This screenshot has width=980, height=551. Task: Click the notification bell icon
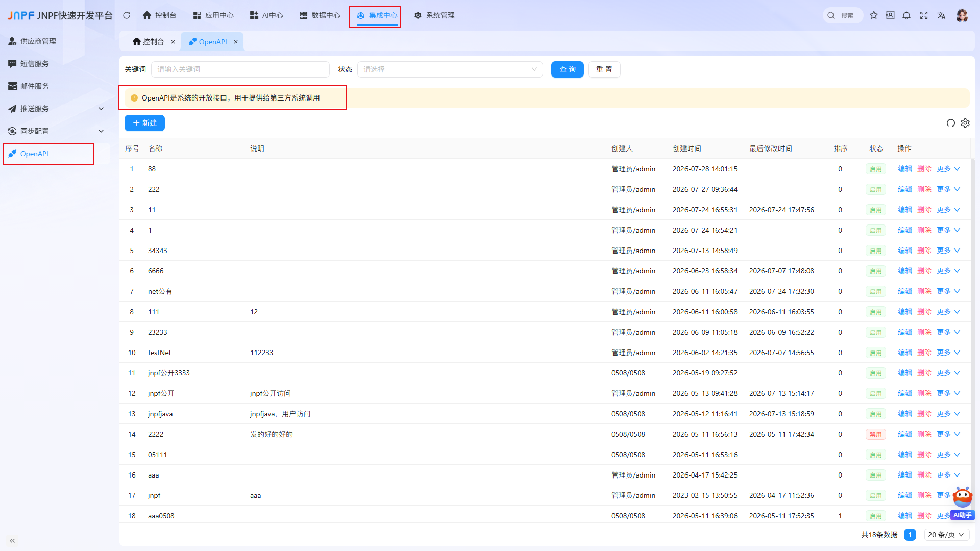(906, 15)
